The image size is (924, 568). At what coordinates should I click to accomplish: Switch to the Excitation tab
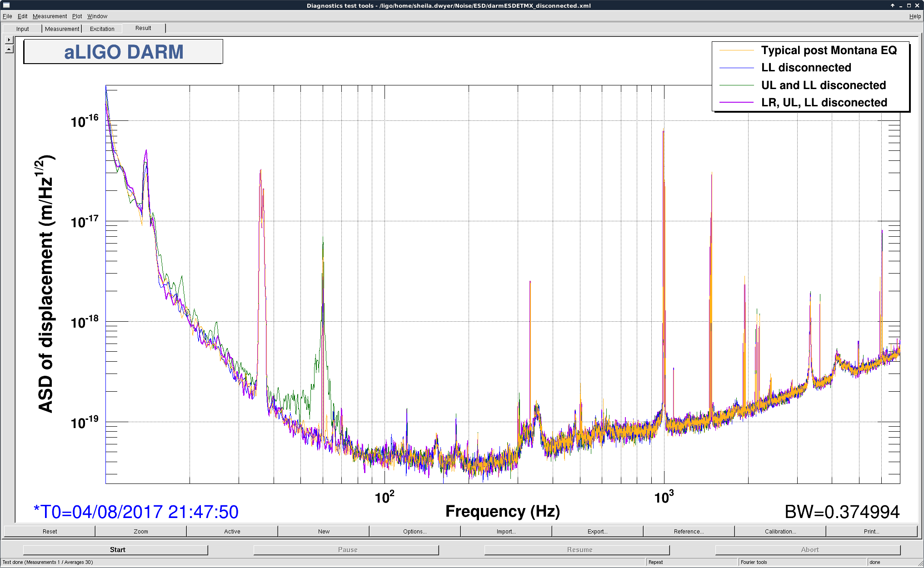tap(102, 29)
